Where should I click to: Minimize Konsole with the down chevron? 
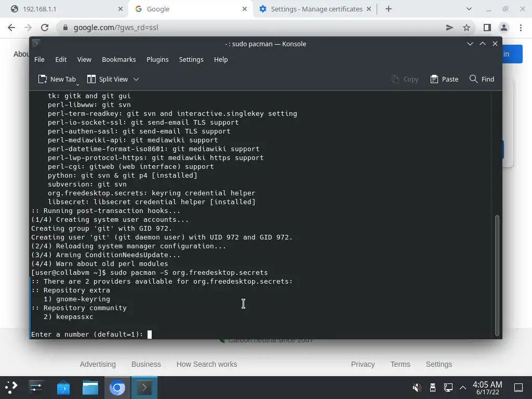[470, 44]
